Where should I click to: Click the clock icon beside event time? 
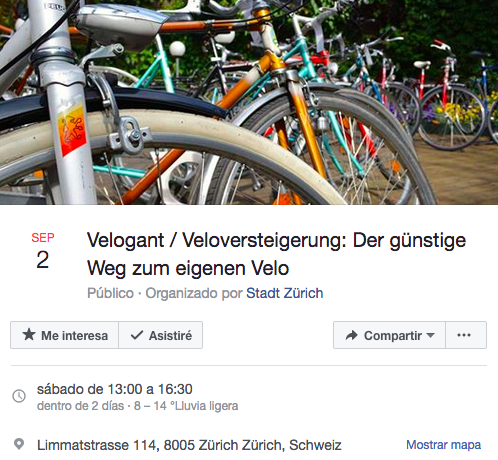19,396
